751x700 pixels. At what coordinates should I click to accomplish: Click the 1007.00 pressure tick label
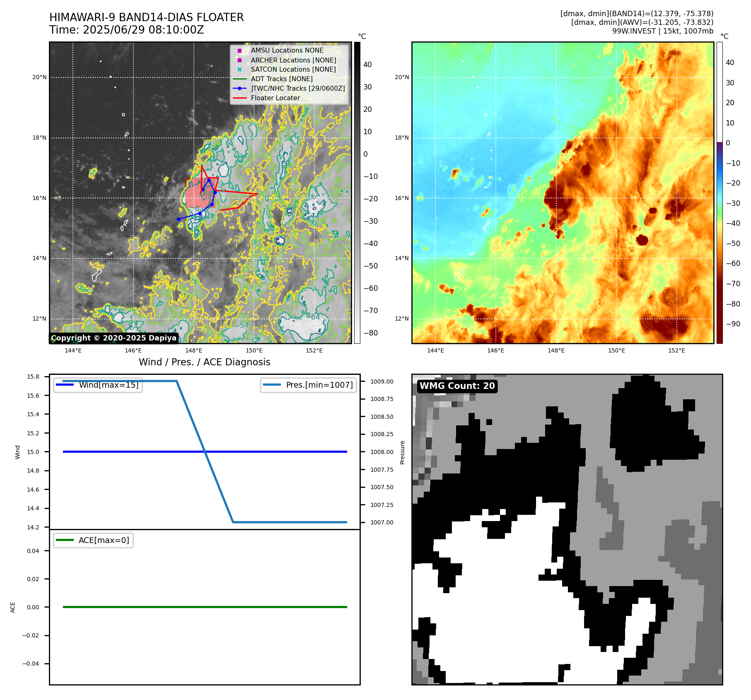tap(382, 522)
